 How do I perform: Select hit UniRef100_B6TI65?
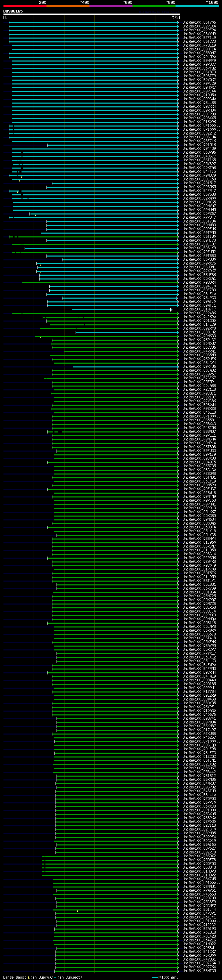pyautogui.click(x=199, y=160)
